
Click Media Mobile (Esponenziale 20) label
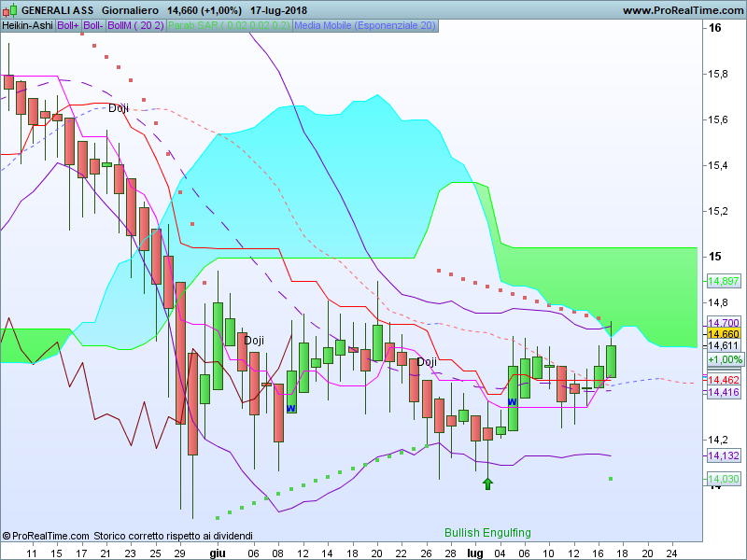pos(365,26)
